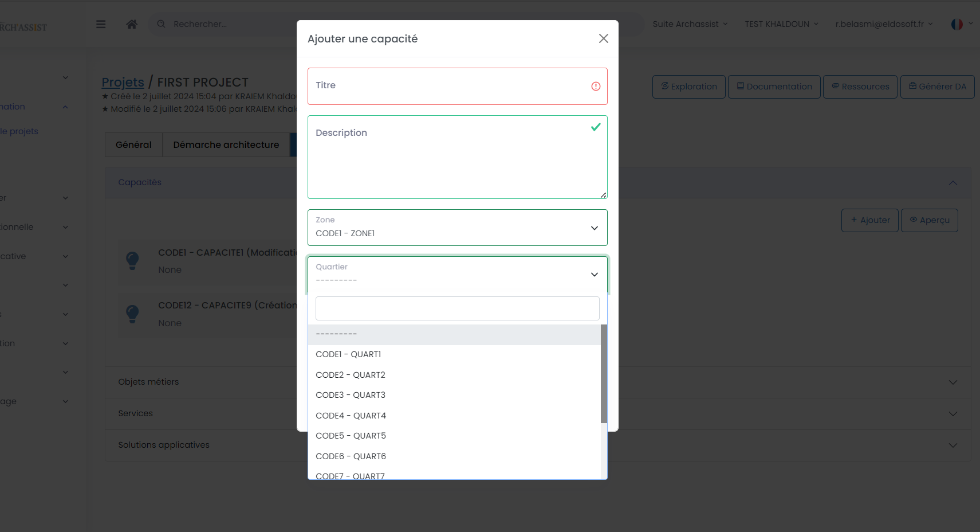Go to home via house icon
The image size is (980, 532).
pos(132,24)
